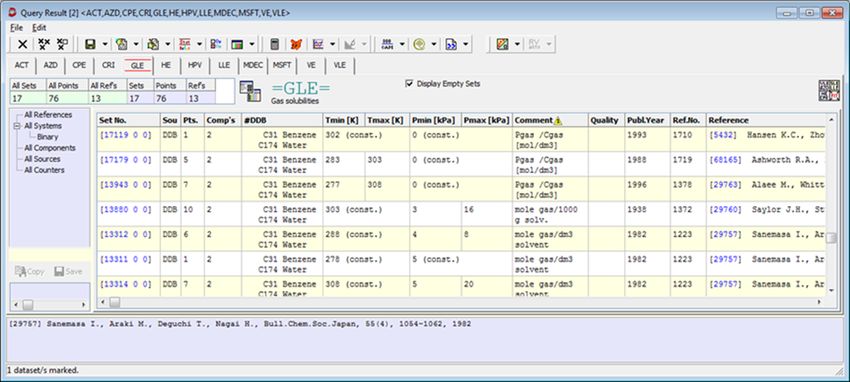Click the tiled windows icon beside =GLE=
Image resolution: width=850 pixels, height=382 pixels.
(250, 91)
